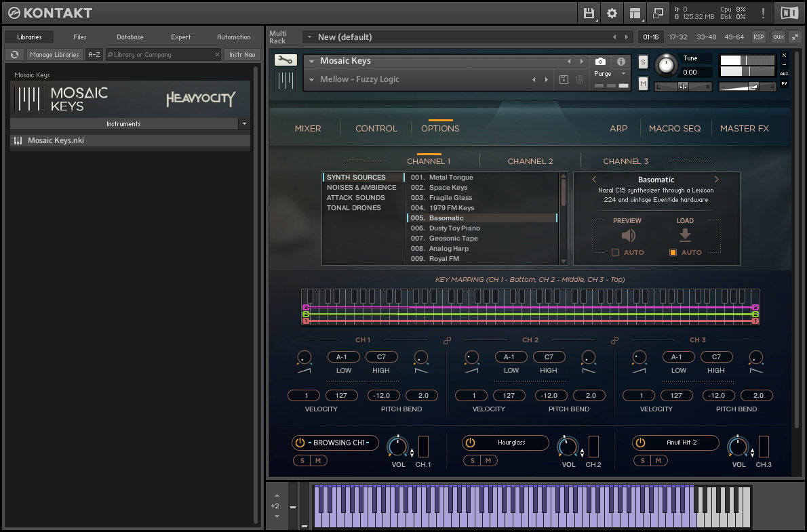Switch to the MIXER tab

point(308,128)
